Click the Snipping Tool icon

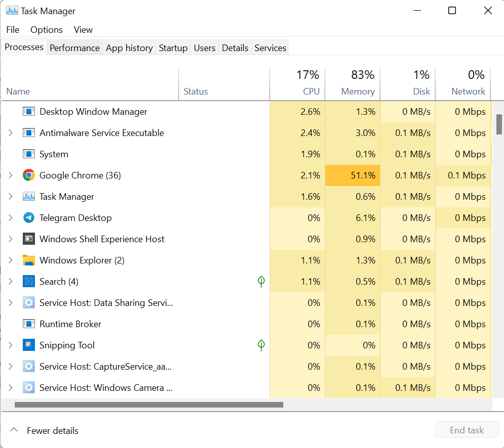coord(29,345)
